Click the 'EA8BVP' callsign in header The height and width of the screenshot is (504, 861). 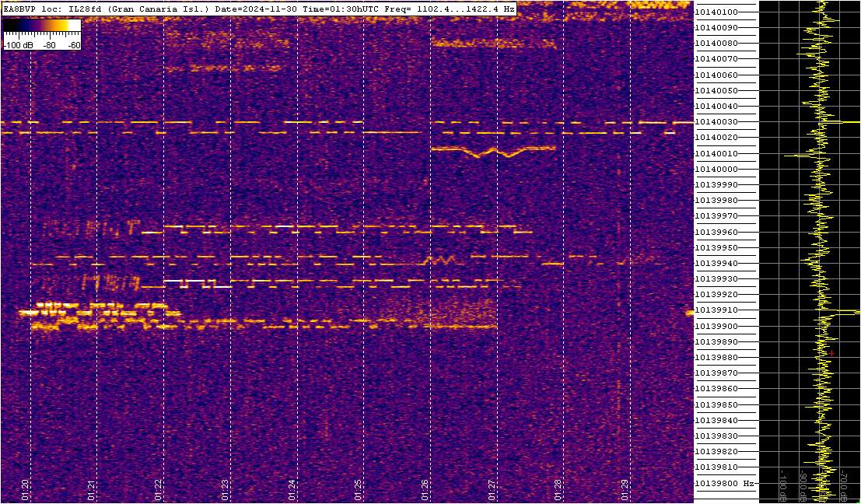coord(18,9)
